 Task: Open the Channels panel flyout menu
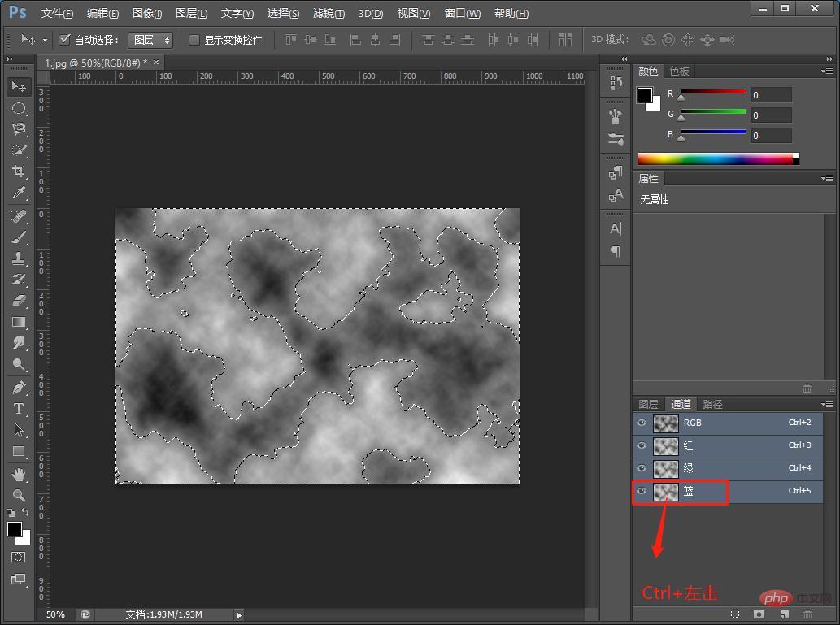click(827, 404)
